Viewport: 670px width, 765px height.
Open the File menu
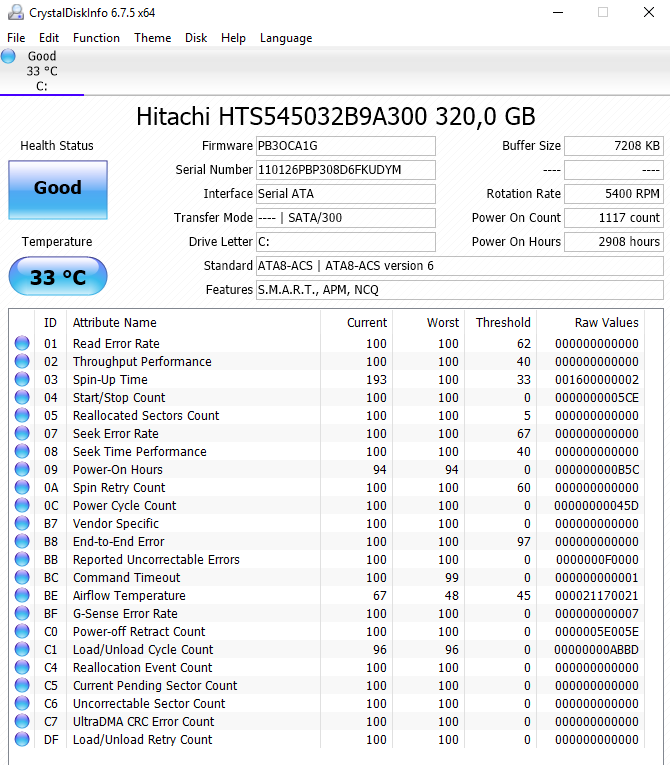16,38
